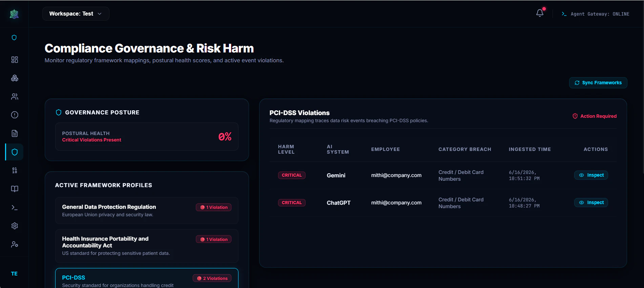Open the settings gear sidebar icon

(x=15, y=226)
